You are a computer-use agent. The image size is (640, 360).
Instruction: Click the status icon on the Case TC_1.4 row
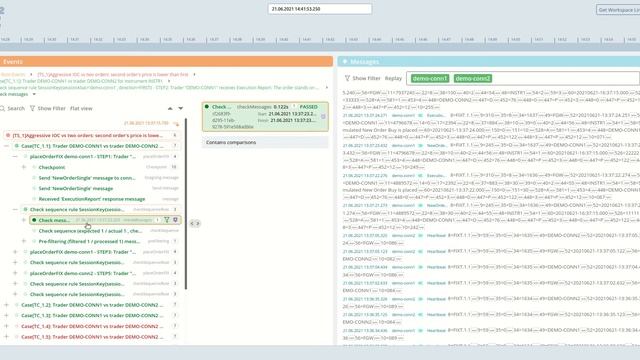click(17, 326)
